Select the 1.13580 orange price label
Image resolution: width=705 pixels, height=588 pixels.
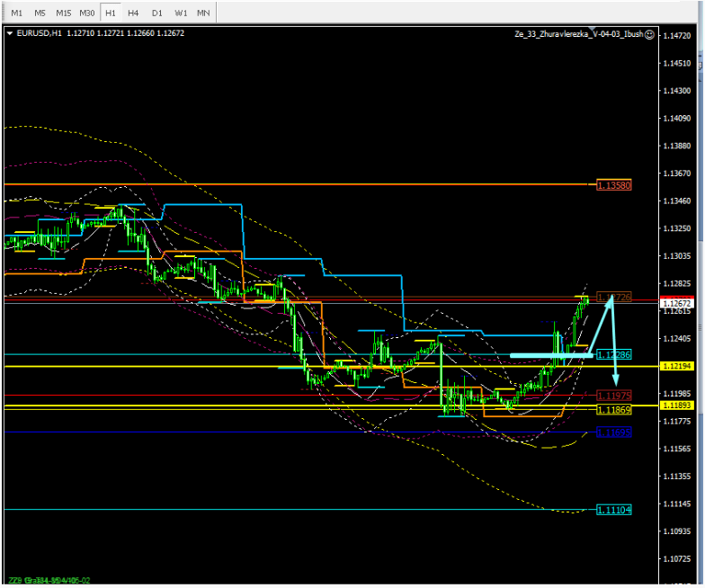click(615, 185)
